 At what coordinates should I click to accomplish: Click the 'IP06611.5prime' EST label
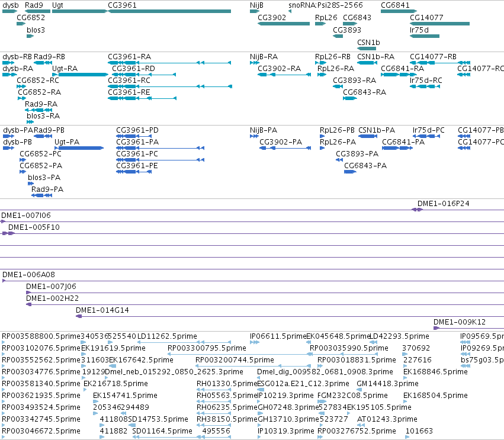[278, 336]
